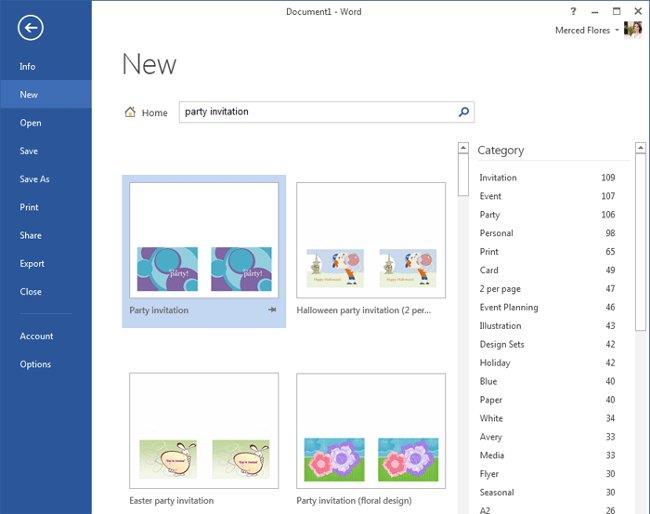Open the Export page
The height and width of the screenshot is (514, 650).
[32, 264]
